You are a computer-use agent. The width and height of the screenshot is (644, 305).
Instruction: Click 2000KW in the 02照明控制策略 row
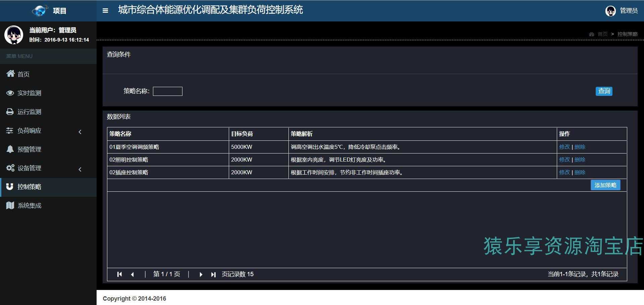coord(259,160)
